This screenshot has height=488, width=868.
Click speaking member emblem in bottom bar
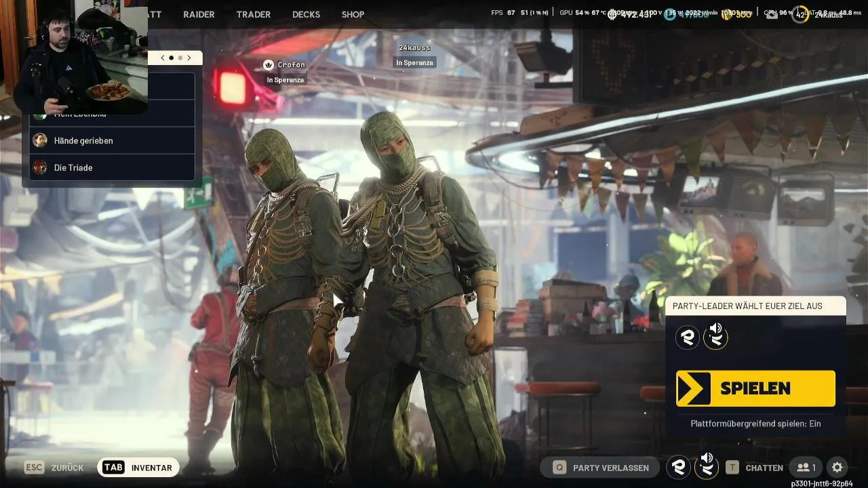point(707,467)
